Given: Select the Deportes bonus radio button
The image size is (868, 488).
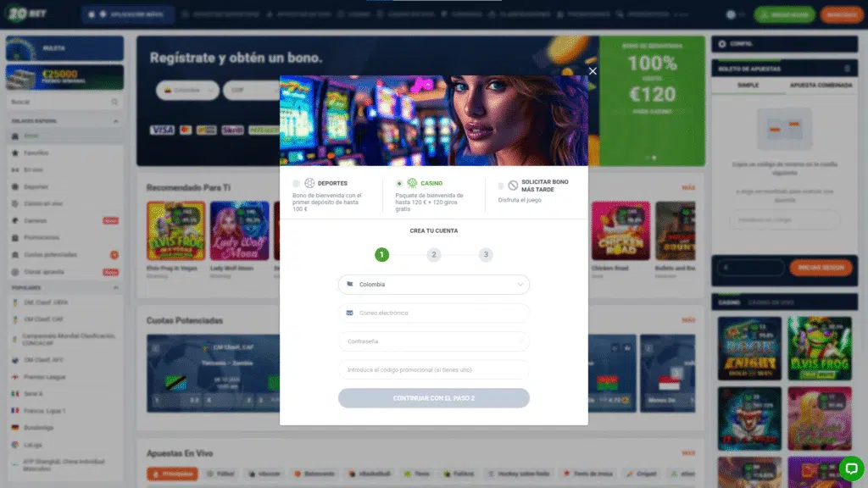Looking at the screenshot, I should [x=296, y=184].
